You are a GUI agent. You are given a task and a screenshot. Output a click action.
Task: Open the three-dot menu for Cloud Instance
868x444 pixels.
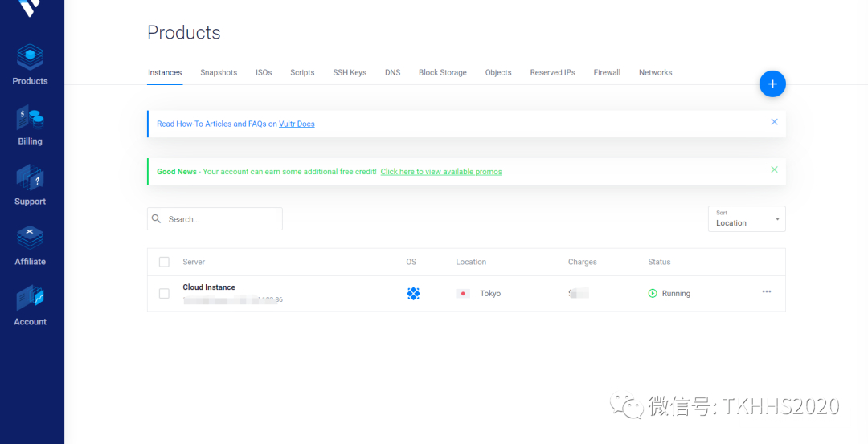pyautogui.click(x=767, y=292)
